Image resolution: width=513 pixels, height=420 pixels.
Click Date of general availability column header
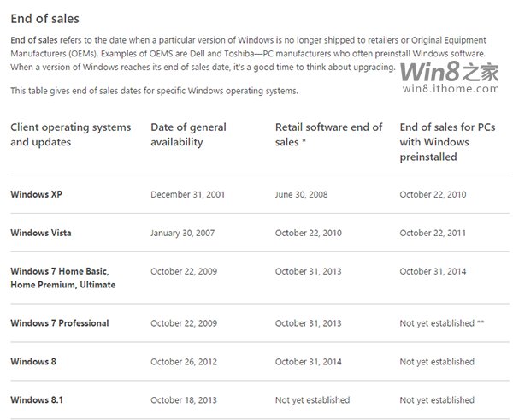point(188,134)
